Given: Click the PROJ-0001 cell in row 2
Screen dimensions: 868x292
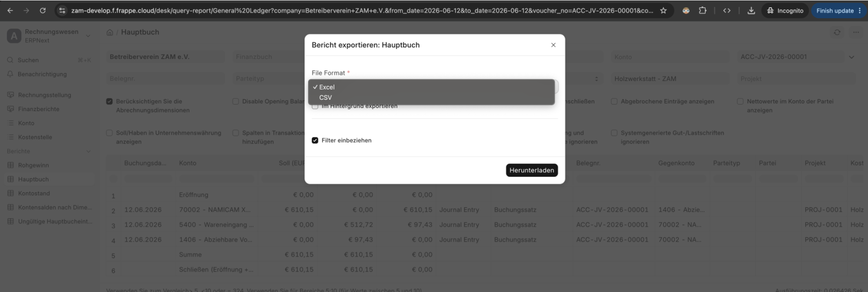Looking at the screenshot, I should (x=824, y=210).
